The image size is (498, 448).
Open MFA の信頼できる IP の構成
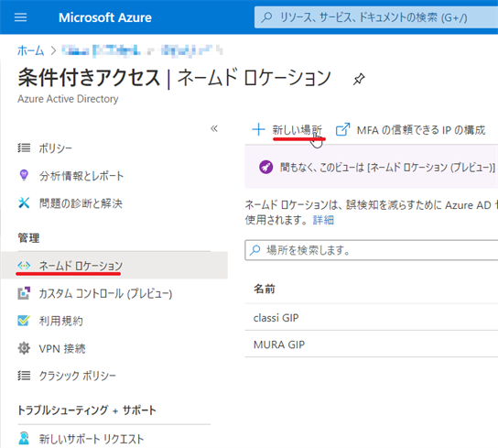pyautogui.click(x=421, y=130)
